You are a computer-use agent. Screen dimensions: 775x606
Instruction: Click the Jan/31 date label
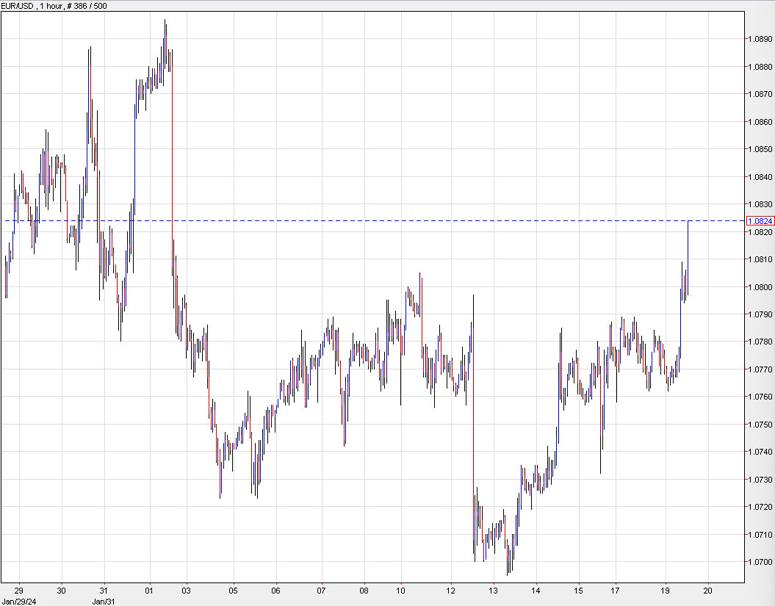point(104,602)
